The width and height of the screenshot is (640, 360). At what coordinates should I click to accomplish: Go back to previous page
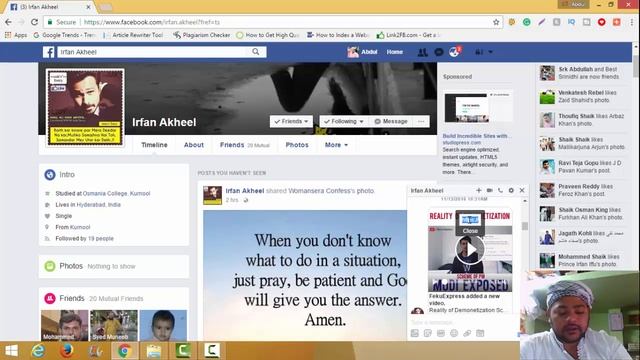pyautogui.click(x=8, y=22)
